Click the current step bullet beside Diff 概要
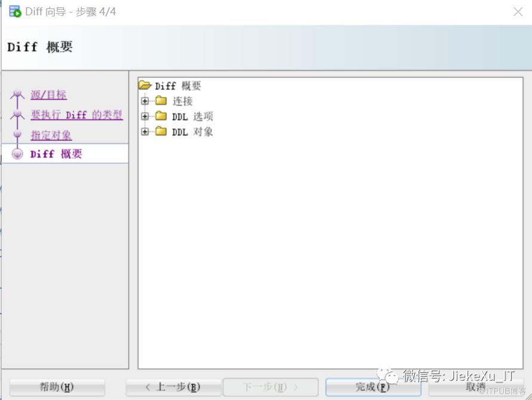 [x=17, y=154]
